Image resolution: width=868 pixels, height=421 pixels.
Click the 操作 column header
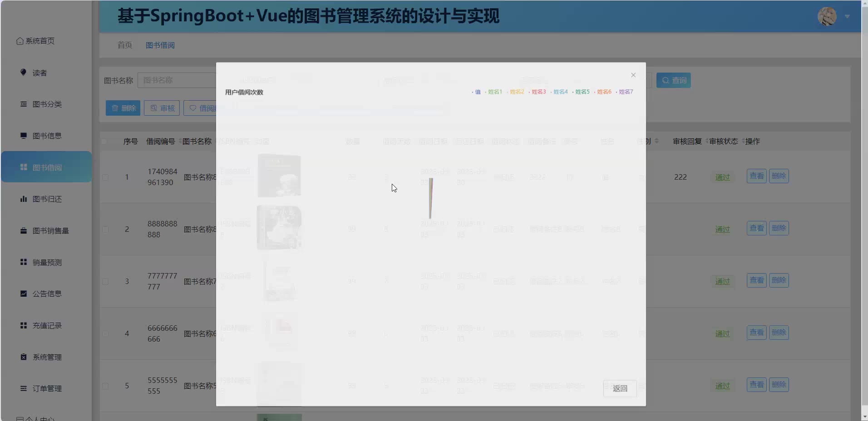[x=752, y=141]
